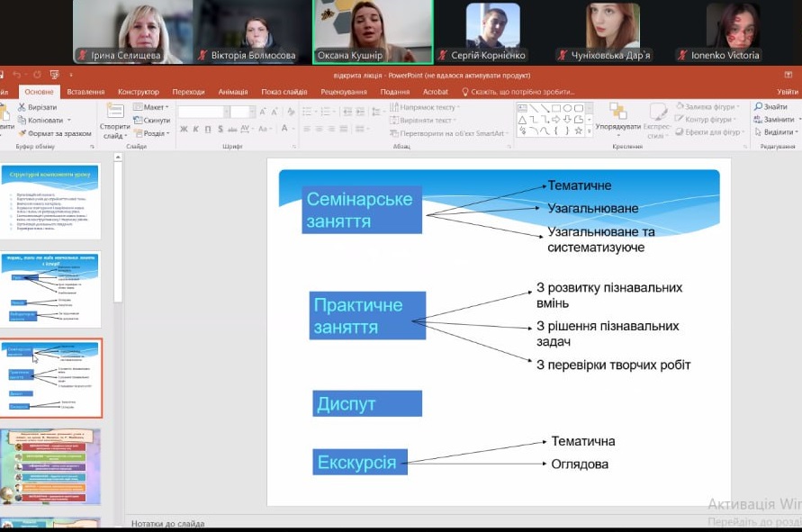Toggle underline formatting (П)
802x532 pixels.
click(x=209, y=129)
